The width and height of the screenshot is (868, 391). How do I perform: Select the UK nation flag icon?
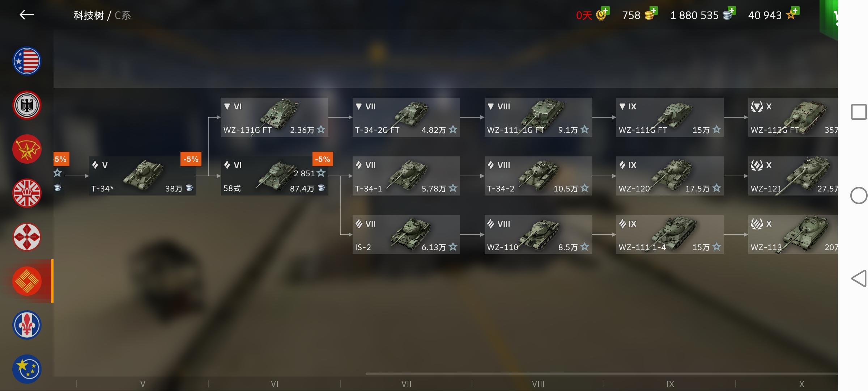(27, 193)
